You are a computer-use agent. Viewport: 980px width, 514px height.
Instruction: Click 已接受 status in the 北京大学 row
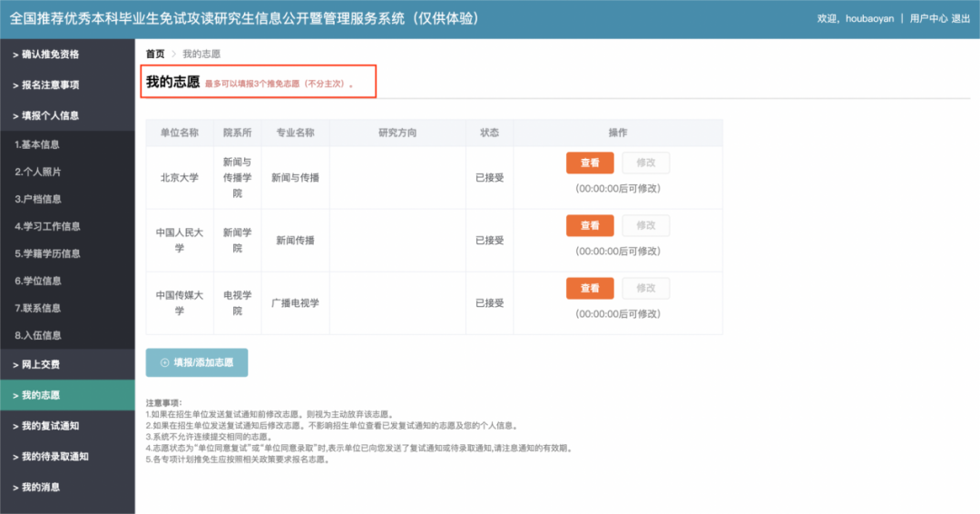pyautogui.click(x=489, y=178)
